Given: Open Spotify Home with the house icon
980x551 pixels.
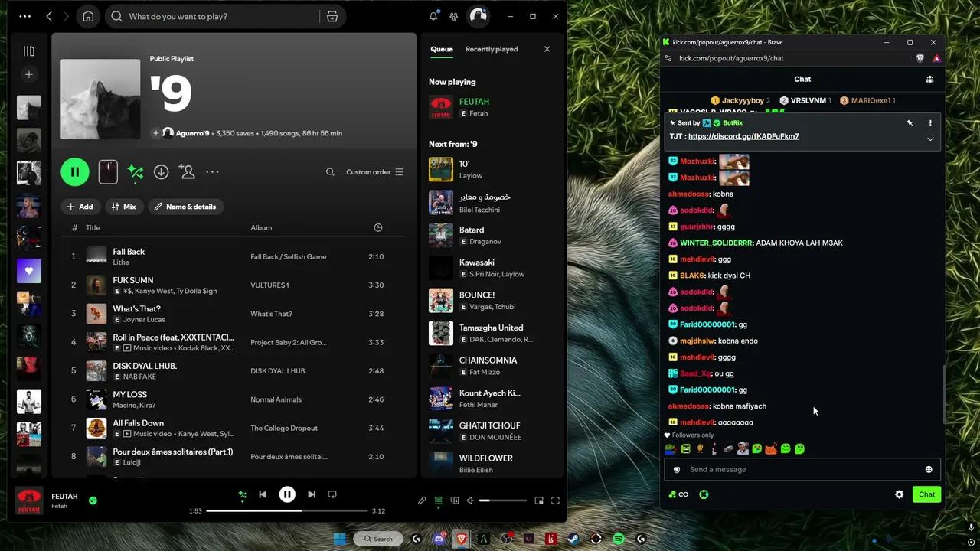Looking at the screenshot, I should [88, 16].
